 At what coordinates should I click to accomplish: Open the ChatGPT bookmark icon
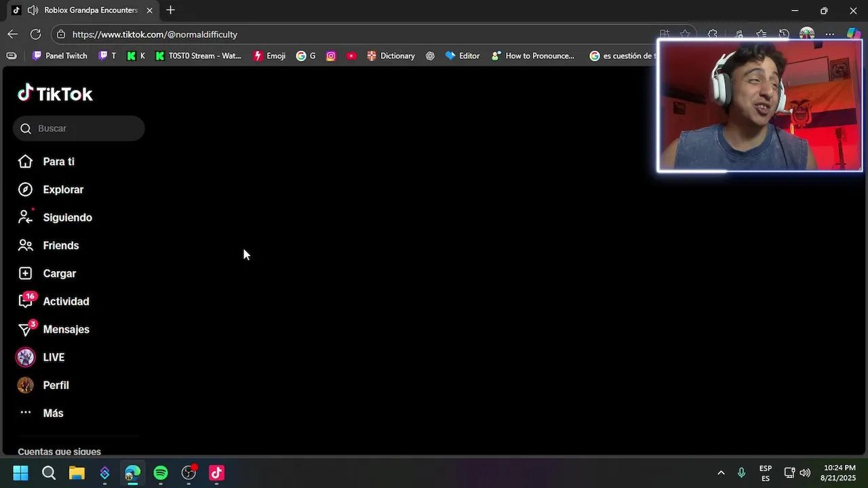(x=430, y=56)
